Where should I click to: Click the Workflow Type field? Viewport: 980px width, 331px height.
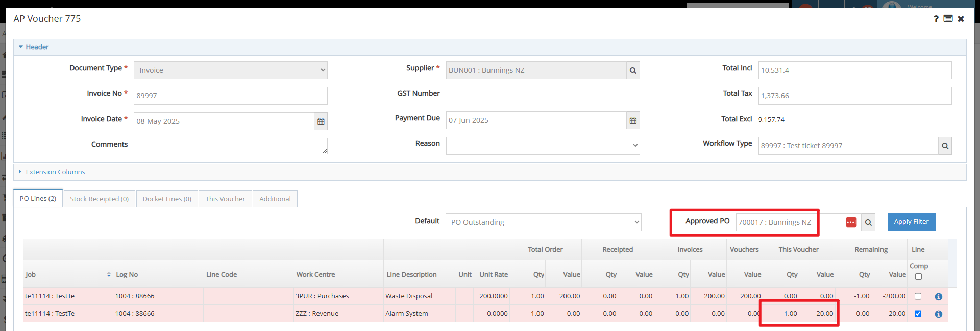[x=848, y=146]
